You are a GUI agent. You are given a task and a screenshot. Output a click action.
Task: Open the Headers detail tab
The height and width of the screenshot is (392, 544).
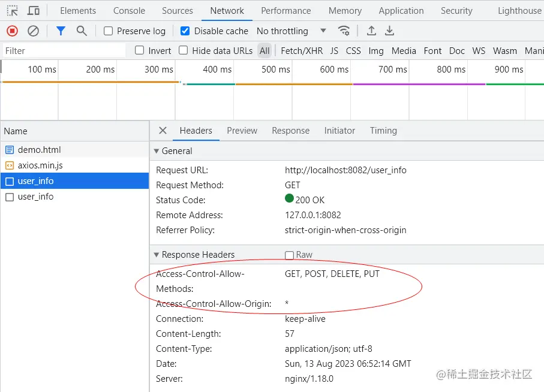click(x=196, y=131)
